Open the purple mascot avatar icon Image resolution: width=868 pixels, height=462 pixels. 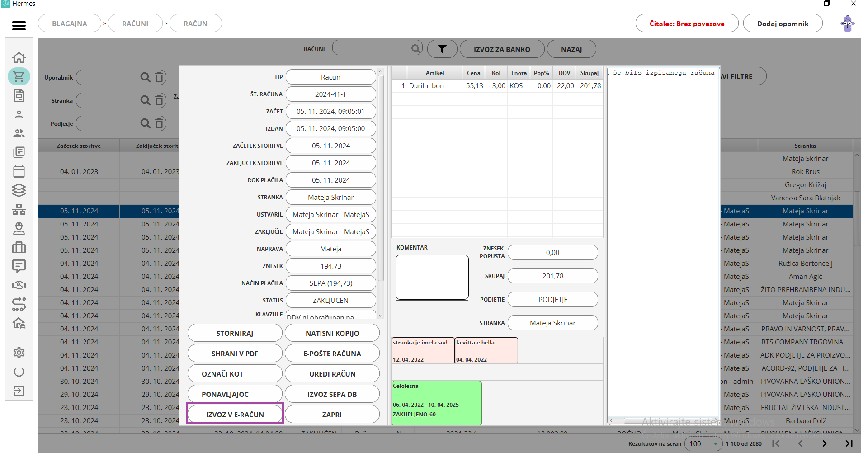848,24
